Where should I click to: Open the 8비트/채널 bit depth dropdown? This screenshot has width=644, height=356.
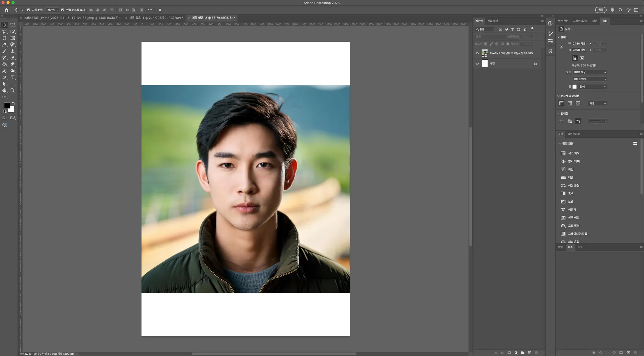(590, 79)
